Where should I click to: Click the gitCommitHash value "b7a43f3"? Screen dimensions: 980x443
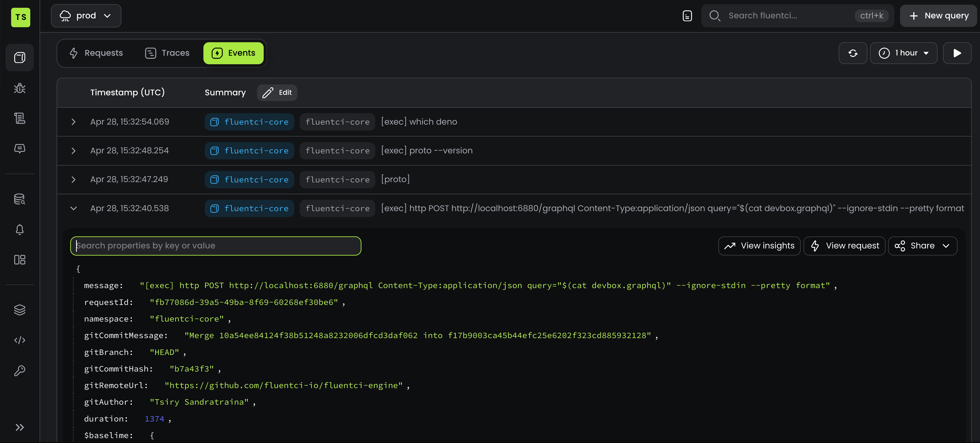tap(192, 369)
